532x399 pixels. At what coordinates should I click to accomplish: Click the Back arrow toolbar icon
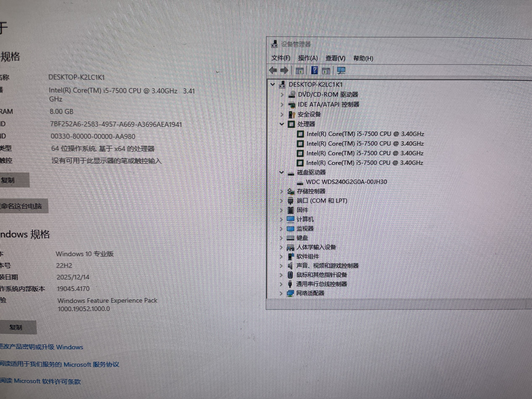(273, 70)
